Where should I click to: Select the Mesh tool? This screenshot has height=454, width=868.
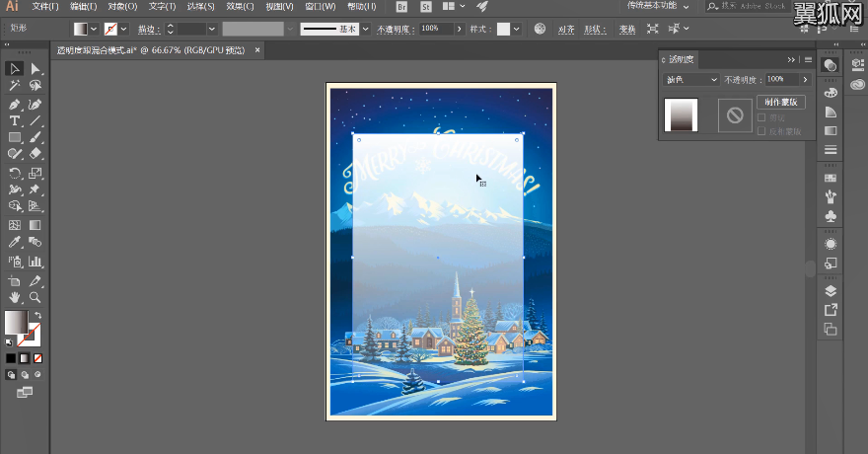[x=15, y=225]
